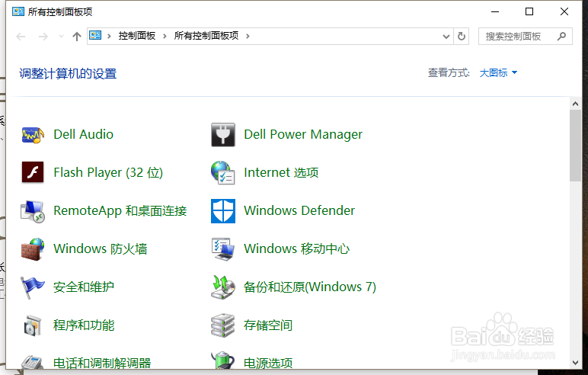Open the recent locations dropdown arrow
The image size is (588, 375).
(61, 37)
